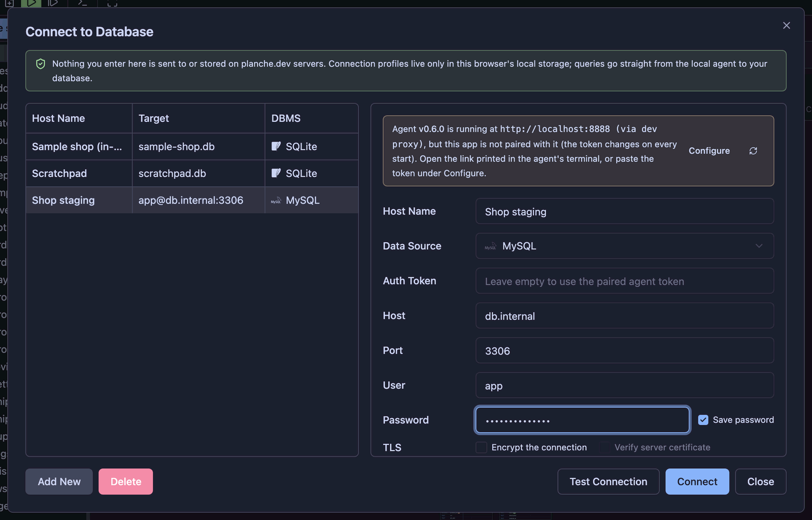
Task: Enable Encrypt the connection checkbox
Action: point(481,447)
